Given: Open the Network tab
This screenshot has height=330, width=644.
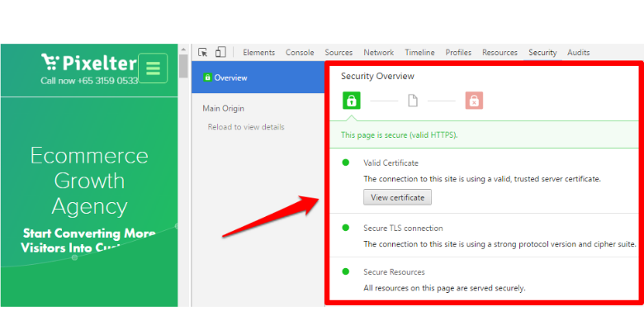Looking at the screenshot, I should (x=379, y=53).
